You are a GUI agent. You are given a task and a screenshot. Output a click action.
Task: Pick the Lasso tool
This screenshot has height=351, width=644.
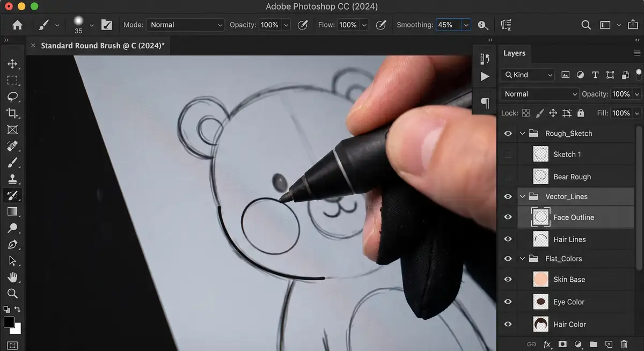12,97
